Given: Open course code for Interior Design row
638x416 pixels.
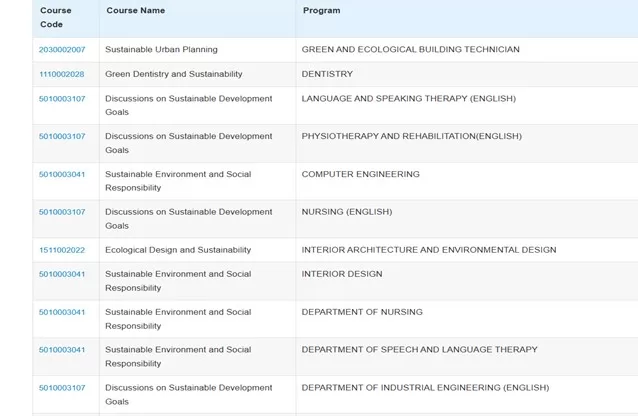Looking at the screenshot, I should (x=62, y=274).
